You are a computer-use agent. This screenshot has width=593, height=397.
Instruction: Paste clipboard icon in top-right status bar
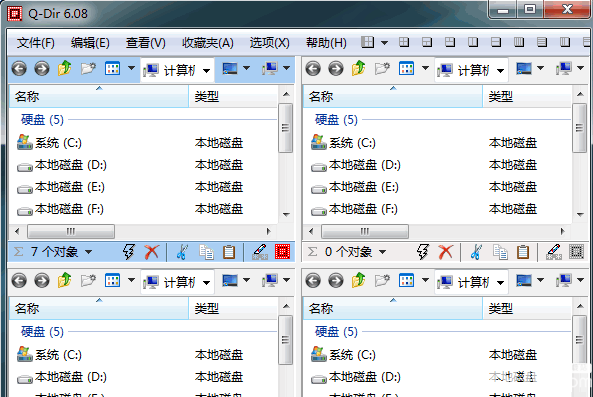point(523,252)
